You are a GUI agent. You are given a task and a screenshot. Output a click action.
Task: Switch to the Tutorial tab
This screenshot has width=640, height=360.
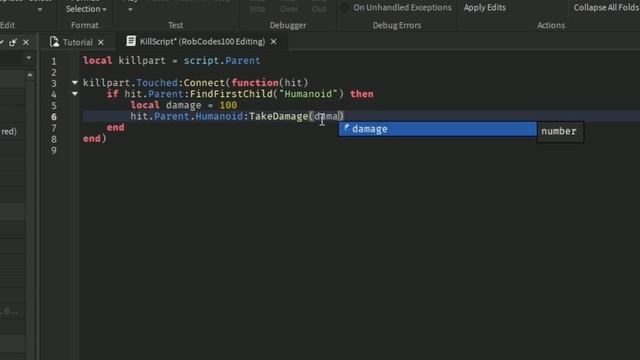click(x=77, y=42)
